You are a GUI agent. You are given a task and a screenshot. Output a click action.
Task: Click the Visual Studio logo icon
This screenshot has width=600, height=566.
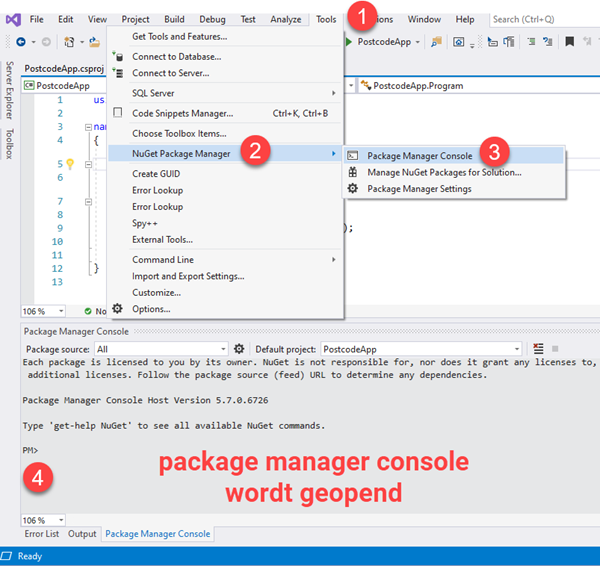click(12, 19)
